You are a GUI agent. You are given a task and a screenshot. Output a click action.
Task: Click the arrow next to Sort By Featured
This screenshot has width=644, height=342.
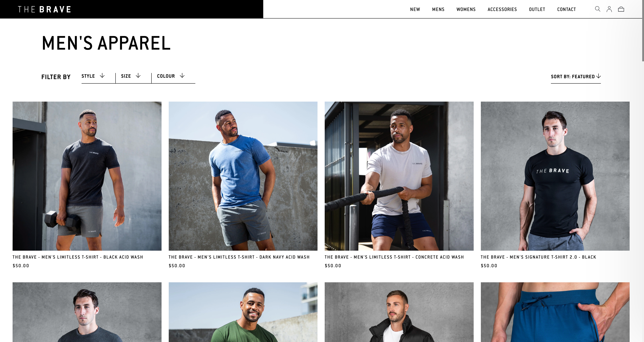(x=599, y=76)
